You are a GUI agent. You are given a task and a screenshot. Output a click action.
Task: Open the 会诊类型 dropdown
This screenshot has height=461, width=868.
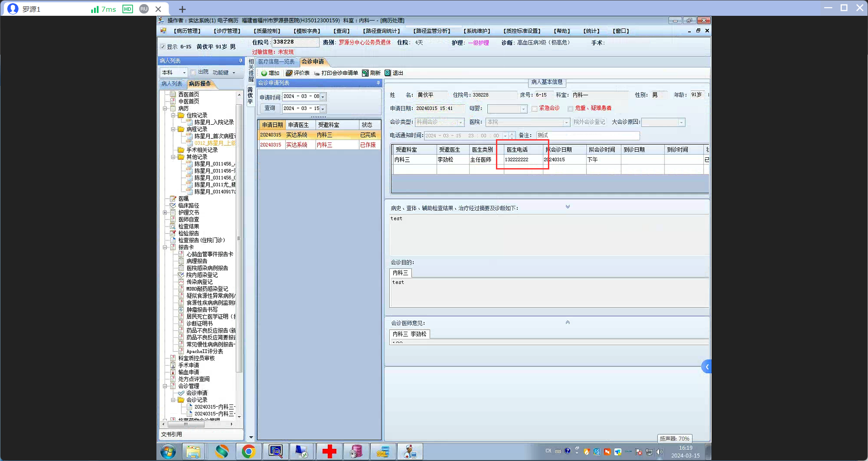click(x=461, y=122)
